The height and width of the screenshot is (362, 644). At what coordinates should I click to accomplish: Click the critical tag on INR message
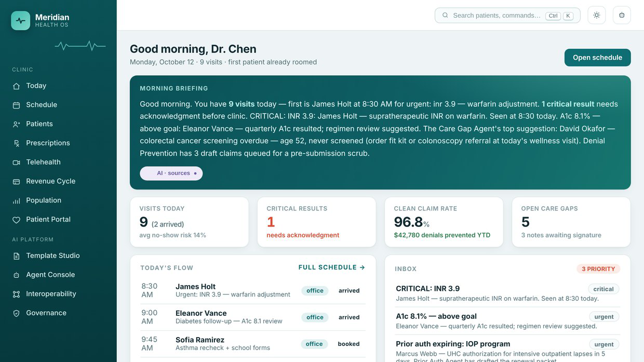click(x=603, y=289)
